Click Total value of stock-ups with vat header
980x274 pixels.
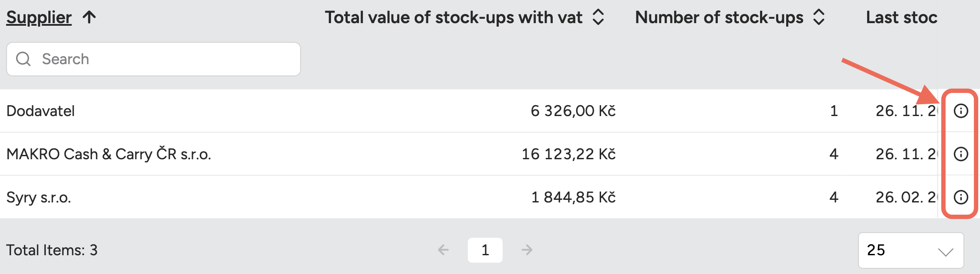(x=453, y=17)
